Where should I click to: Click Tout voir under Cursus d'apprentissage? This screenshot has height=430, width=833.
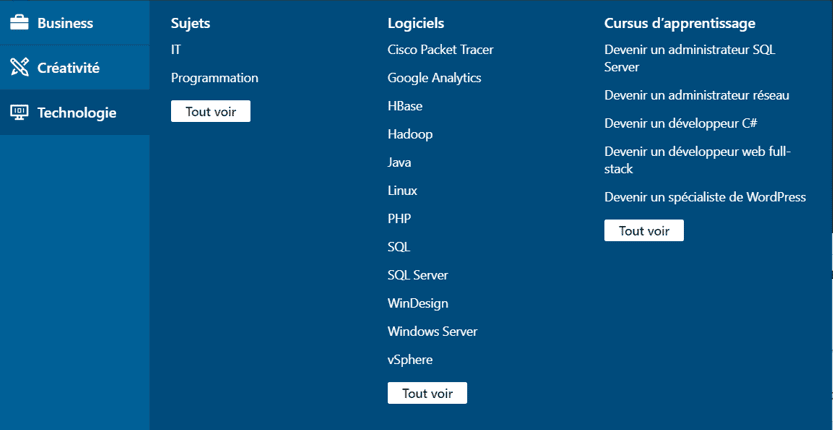(x=644, y=230)
